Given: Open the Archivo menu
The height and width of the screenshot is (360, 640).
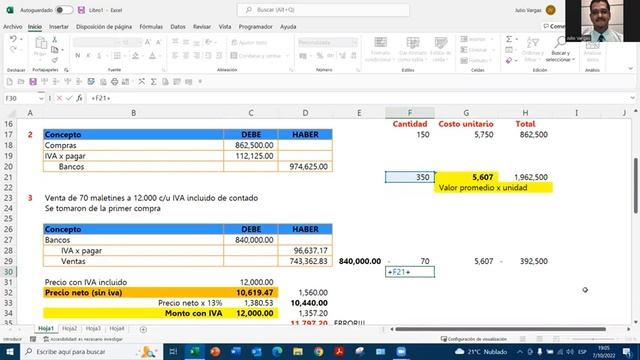Looking at the screenshot, I should (x=13, y=27).
